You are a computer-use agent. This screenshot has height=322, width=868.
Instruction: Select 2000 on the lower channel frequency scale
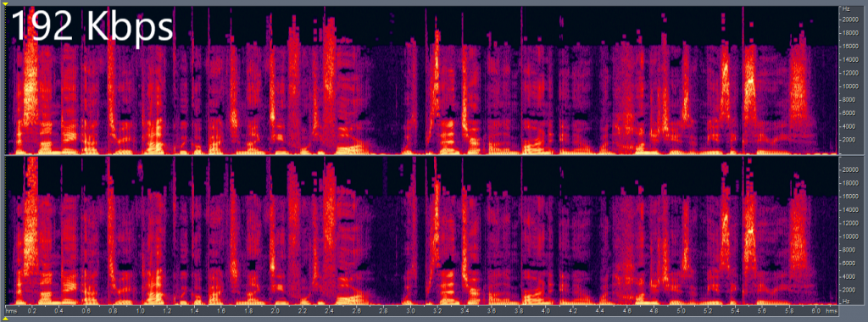[849, 289]
